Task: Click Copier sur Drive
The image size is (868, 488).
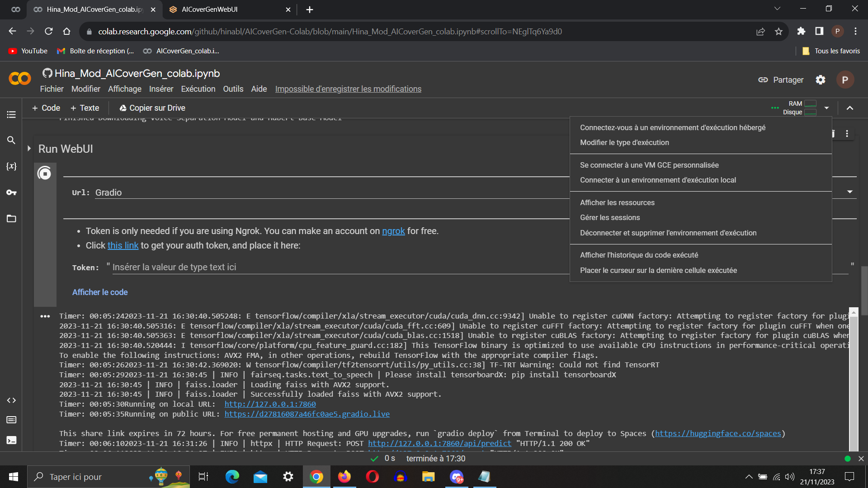Action: 152,108
